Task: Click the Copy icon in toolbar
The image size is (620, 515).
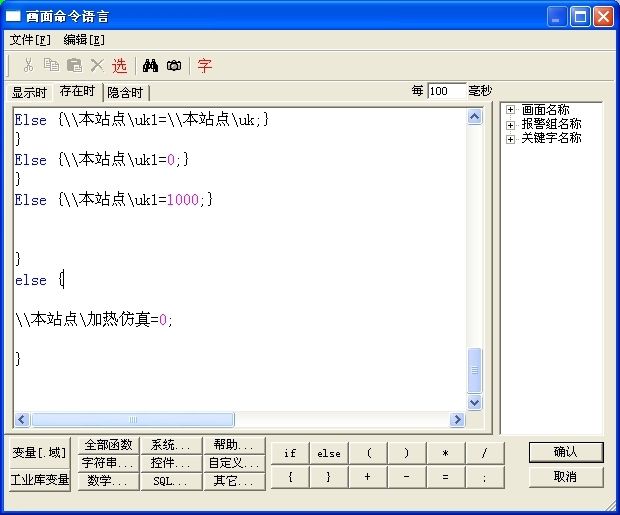Action: pos(51,65)
